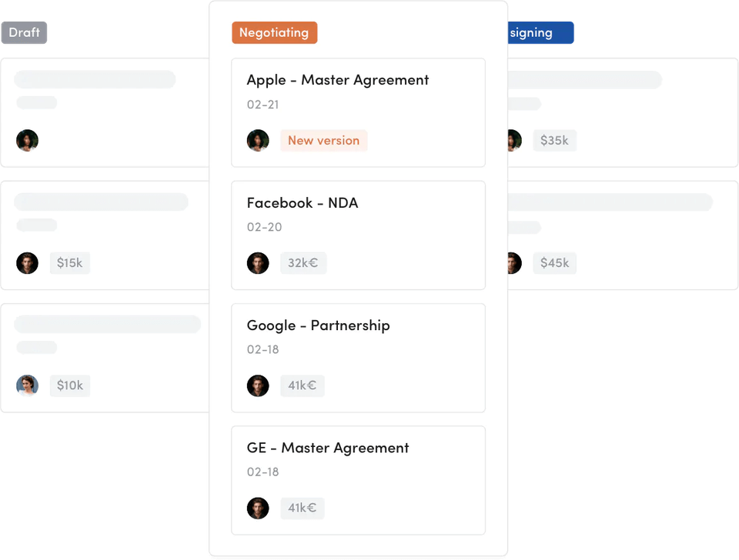The height and width of the screenshot is (560, 739).
Task: Click the avatar on Google Partnership card
Action: pos(258,385)
